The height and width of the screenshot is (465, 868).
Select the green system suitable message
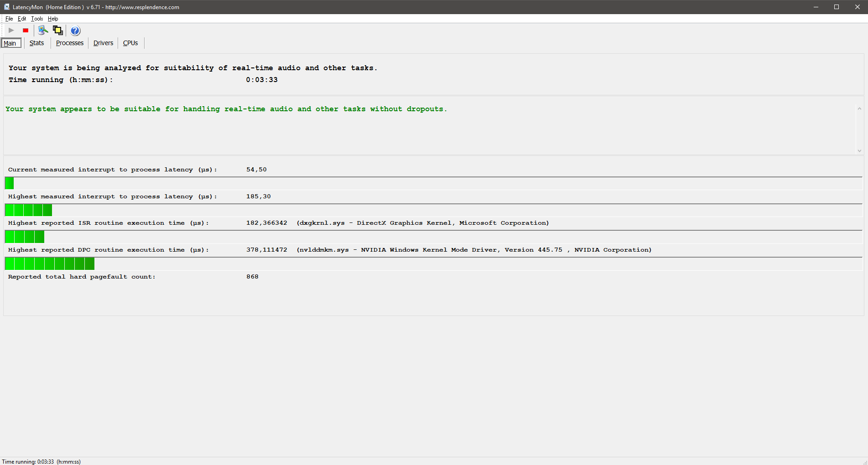(x=226, y=109)
